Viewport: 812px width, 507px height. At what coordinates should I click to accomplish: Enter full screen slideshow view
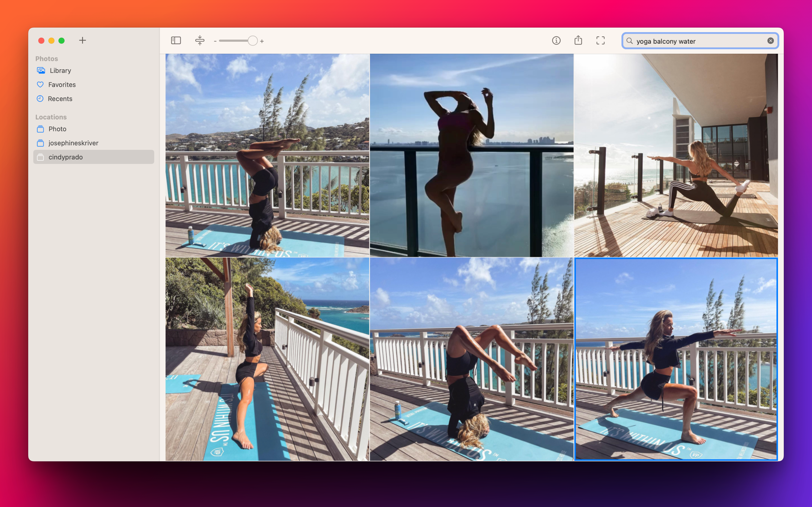(601, 40)
